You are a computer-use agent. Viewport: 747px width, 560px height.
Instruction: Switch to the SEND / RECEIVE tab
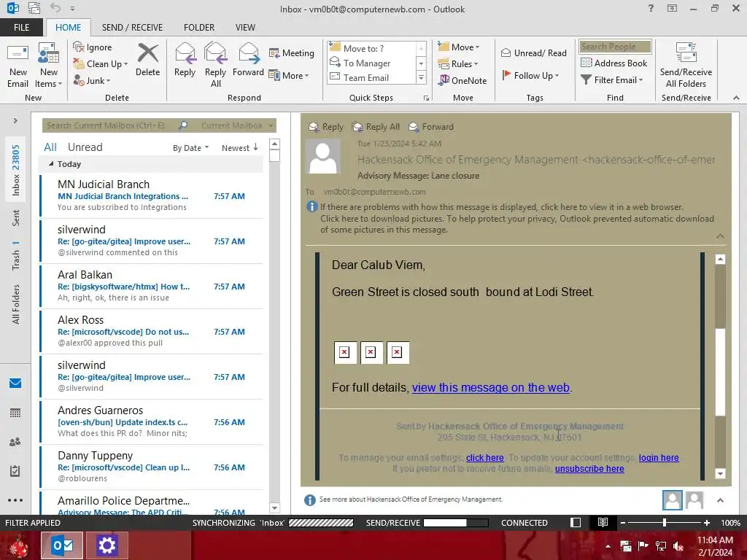(132, 28)
